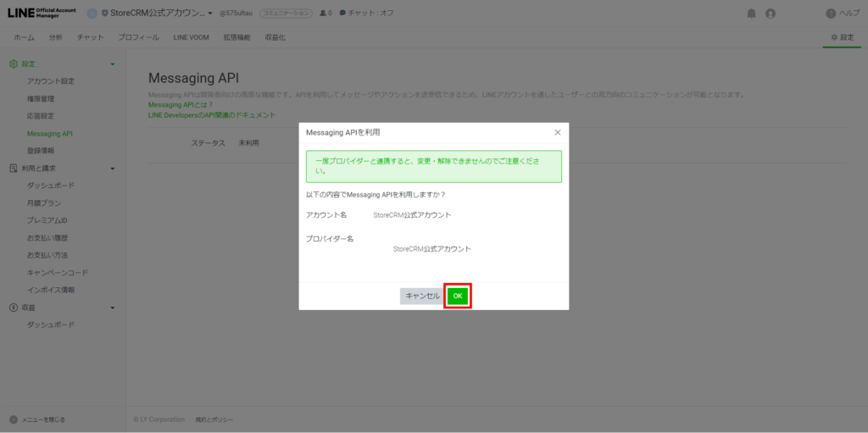This screenshot has height=433, width=868.
Task: Open the user profile avatar icon
Action: point(770,14)
